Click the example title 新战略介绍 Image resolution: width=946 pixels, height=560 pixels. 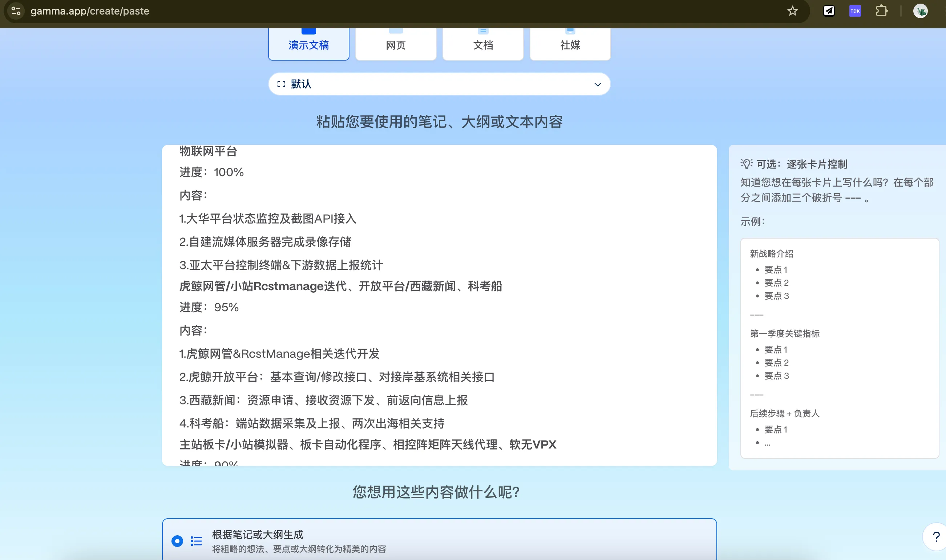(x=771, y=253)
